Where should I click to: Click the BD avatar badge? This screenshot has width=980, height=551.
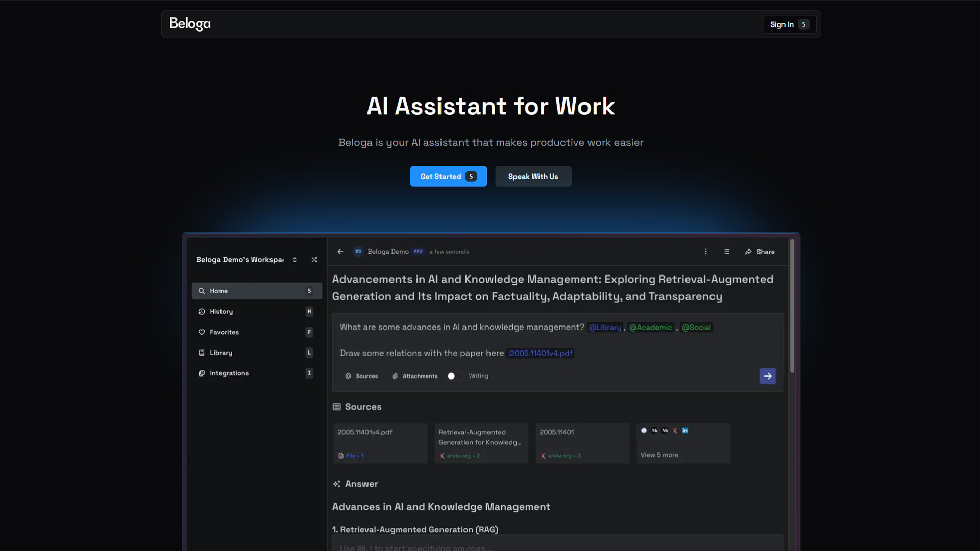358,252
